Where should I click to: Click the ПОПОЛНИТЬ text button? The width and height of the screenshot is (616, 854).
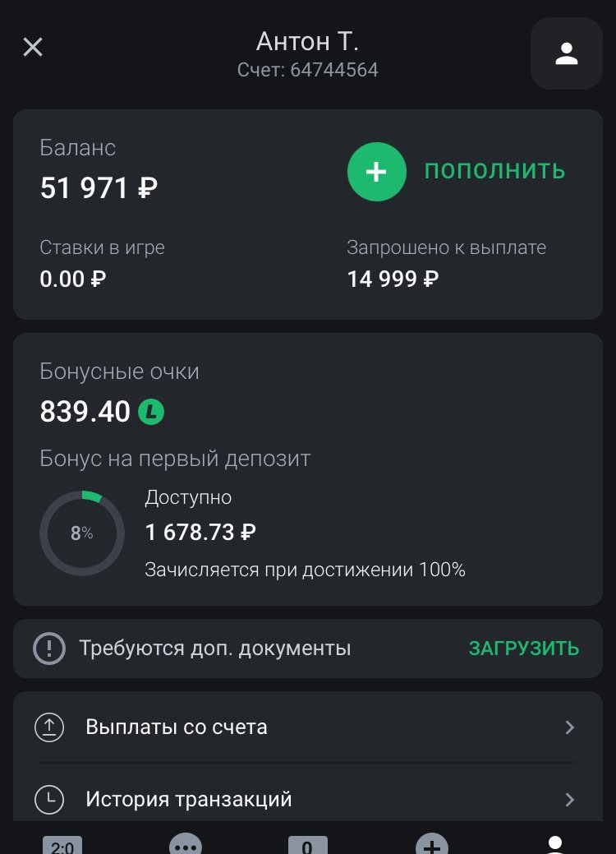[494, 171]
